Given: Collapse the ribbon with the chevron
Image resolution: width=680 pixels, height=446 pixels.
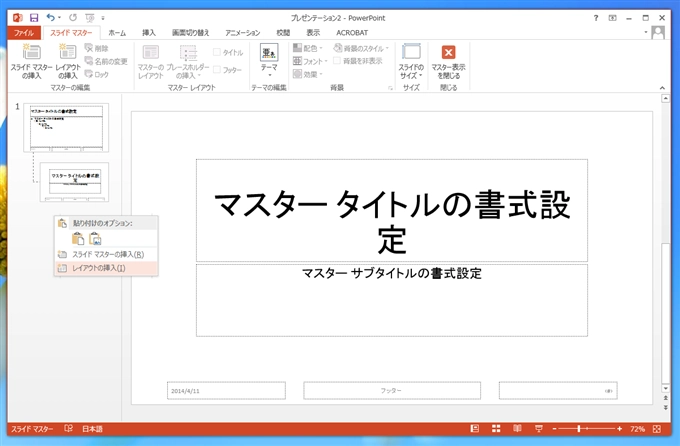Looking at the screenshot, I should [x=662, y=88].
